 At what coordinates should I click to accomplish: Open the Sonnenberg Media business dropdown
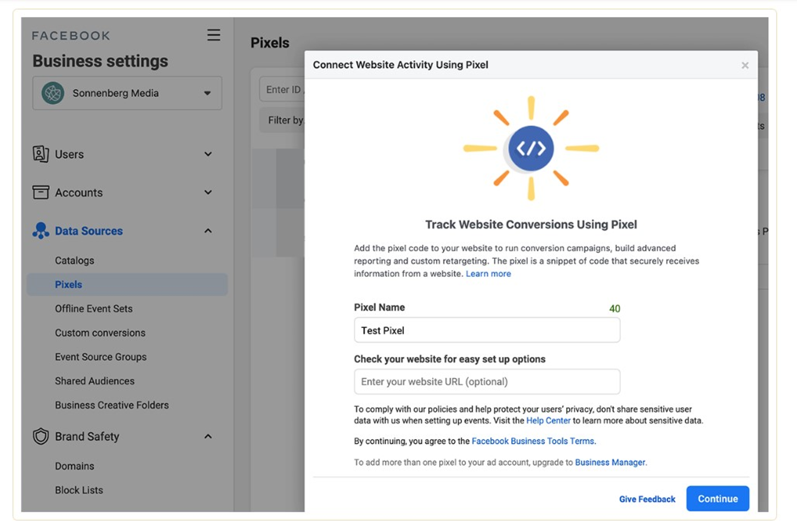[x=207, y=93]
